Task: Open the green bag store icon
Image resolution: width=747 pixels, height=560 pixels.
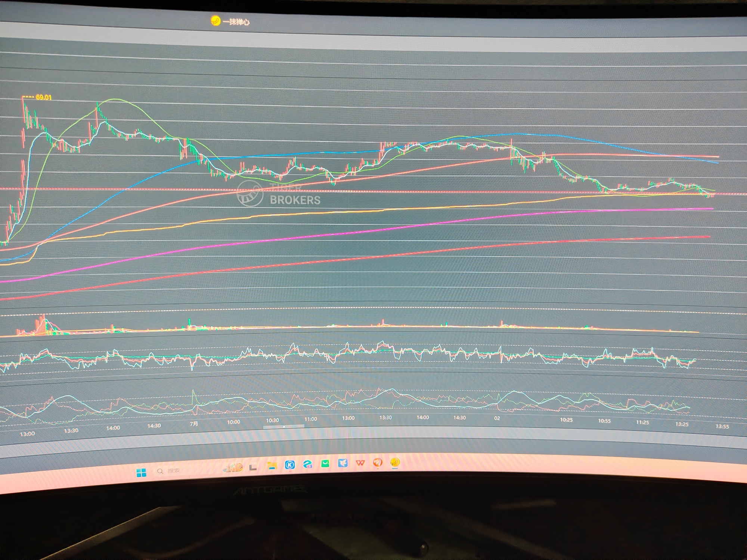Action: pyautogui.click(x=325, y=463)
